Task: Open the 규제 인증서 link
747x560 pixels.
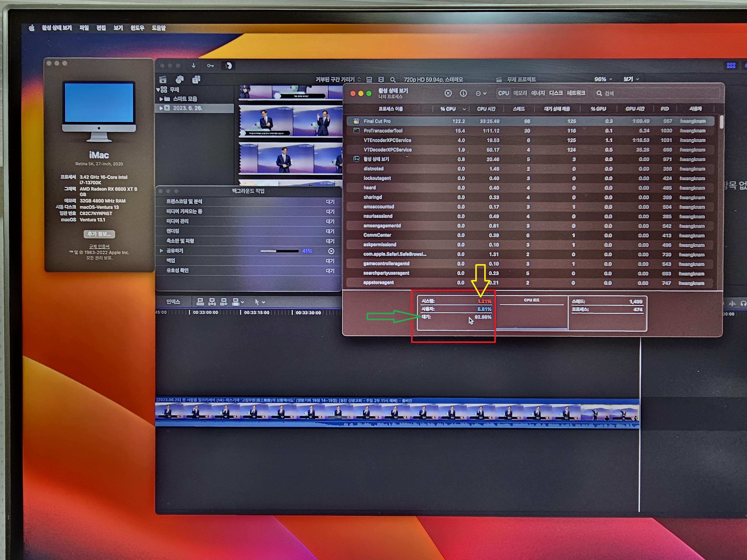Action: pyautogui.click(x=99, y=246)
